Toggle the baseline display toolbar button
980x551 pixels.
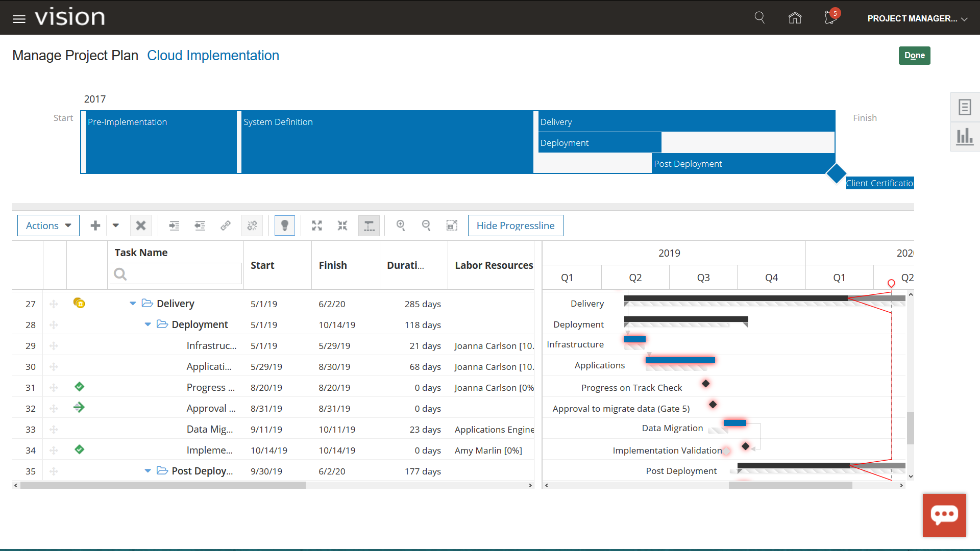(369, 226)
